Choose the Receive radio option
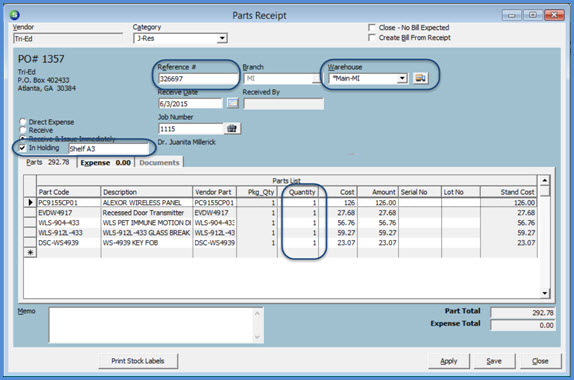The image size is (574, 380). [x=23, y=130]
